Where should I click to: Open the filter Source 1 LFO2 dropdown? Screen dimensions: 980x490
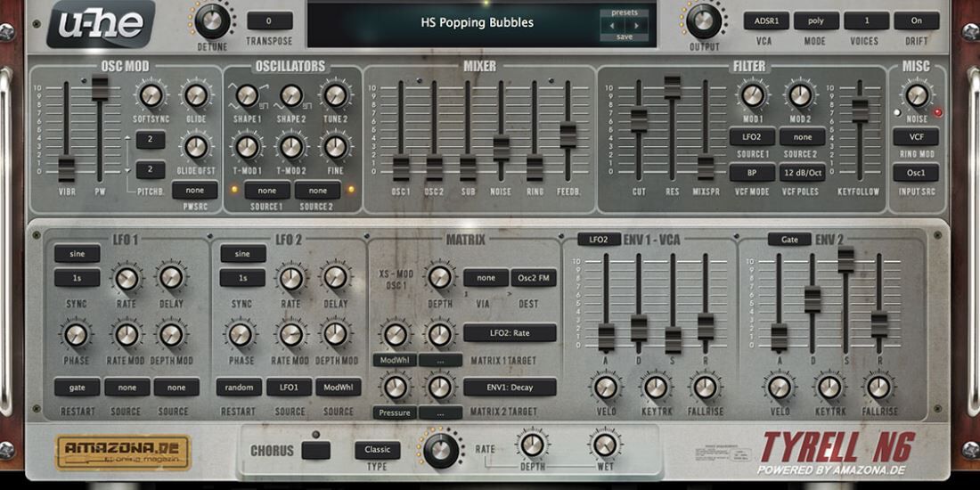coord(753,137)
